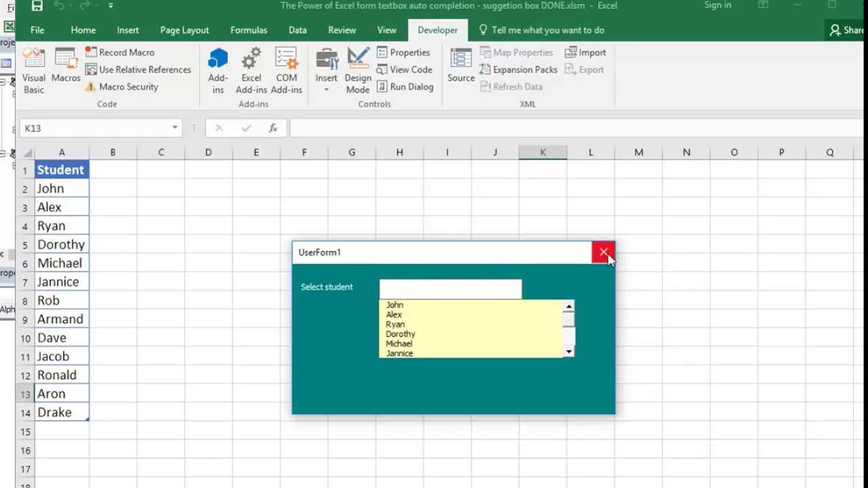868x488 pixels.
Task: Open the Add-ins store icon
Action: 218,72
